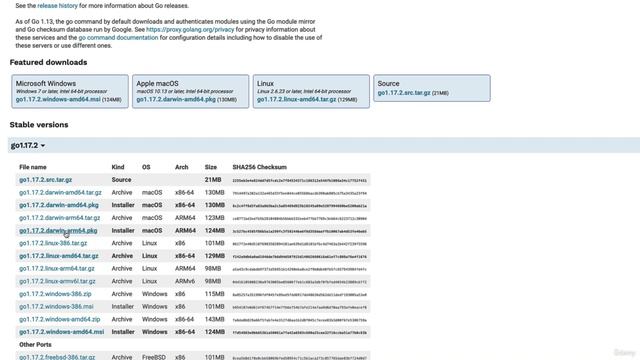Screen dimensions: 640x360
Task: Click go1.17.2.darwin-amd64.pkg in the file table
Action: [59, 205]
